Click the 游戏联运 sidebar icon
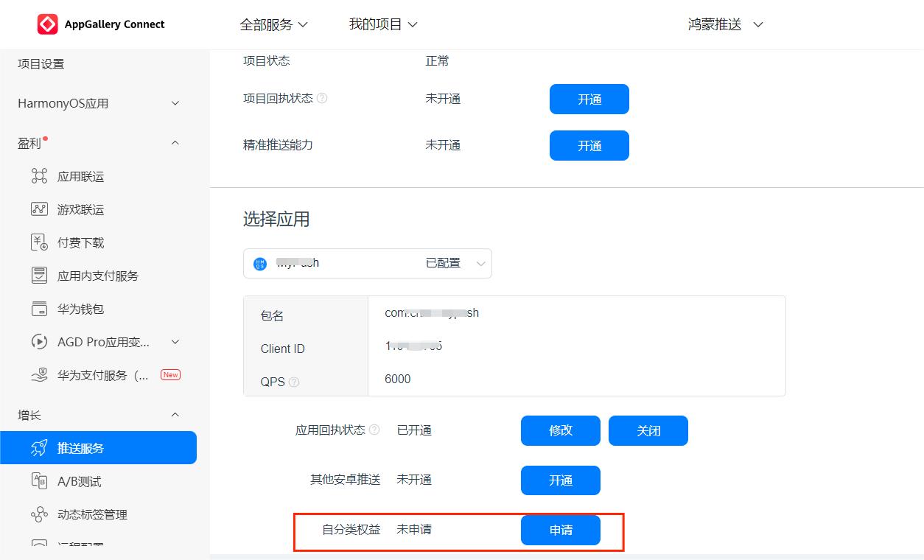Viewport: 924px width, 560px height. (x=39, y=209)
